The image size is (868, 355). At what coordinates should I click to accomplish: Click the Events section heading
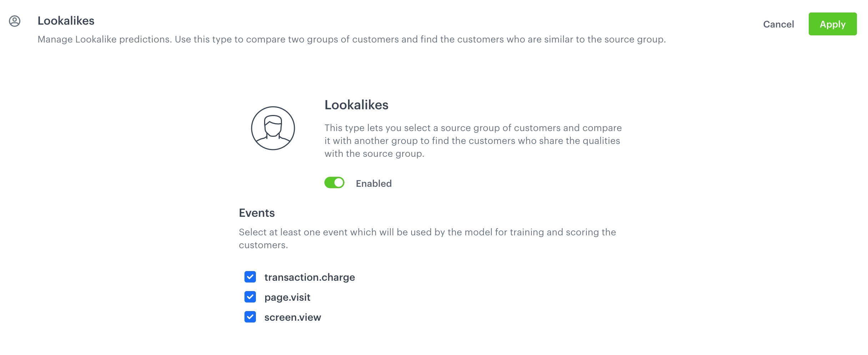coord(257,212)
